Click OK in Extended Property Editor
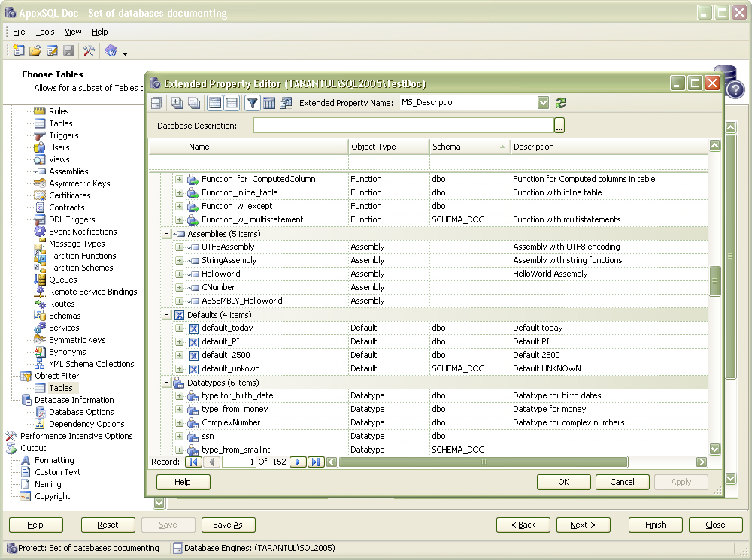 [563, 483]
